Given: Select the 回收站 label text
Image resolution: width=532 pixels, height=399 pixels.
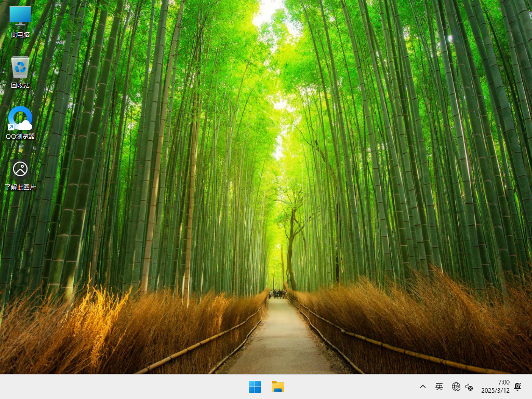Looking at the screenshot, I should [x=20, y=85].
